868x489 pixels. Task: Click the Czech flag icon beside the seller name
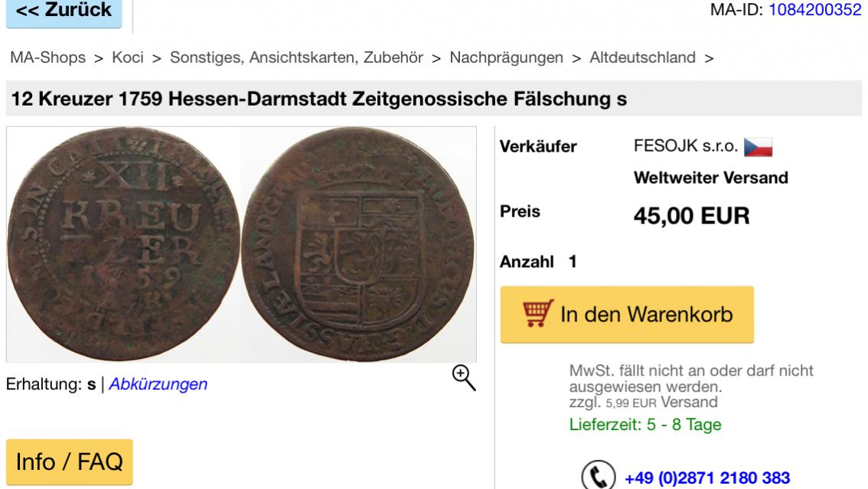758,147
